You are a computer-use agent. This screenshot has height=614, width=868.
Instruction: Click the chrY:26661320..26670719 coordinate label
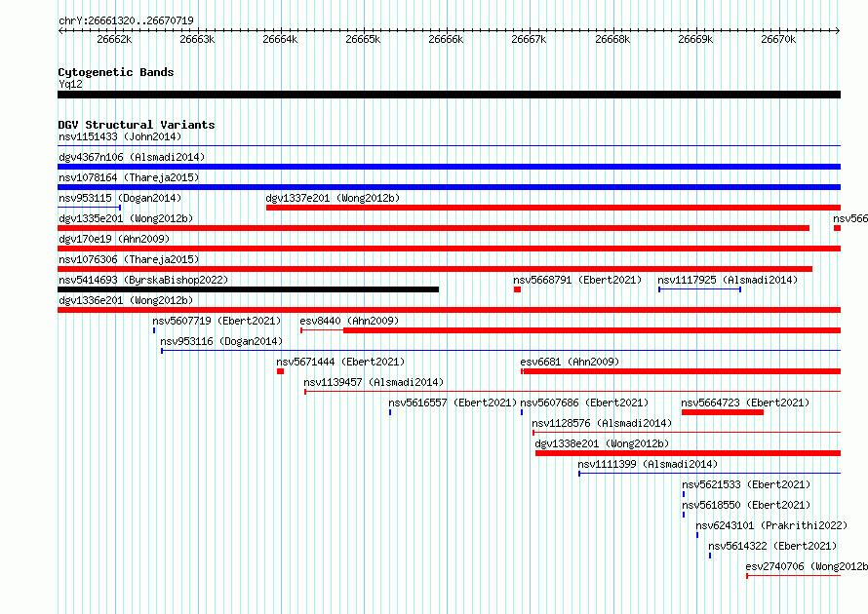126,20
